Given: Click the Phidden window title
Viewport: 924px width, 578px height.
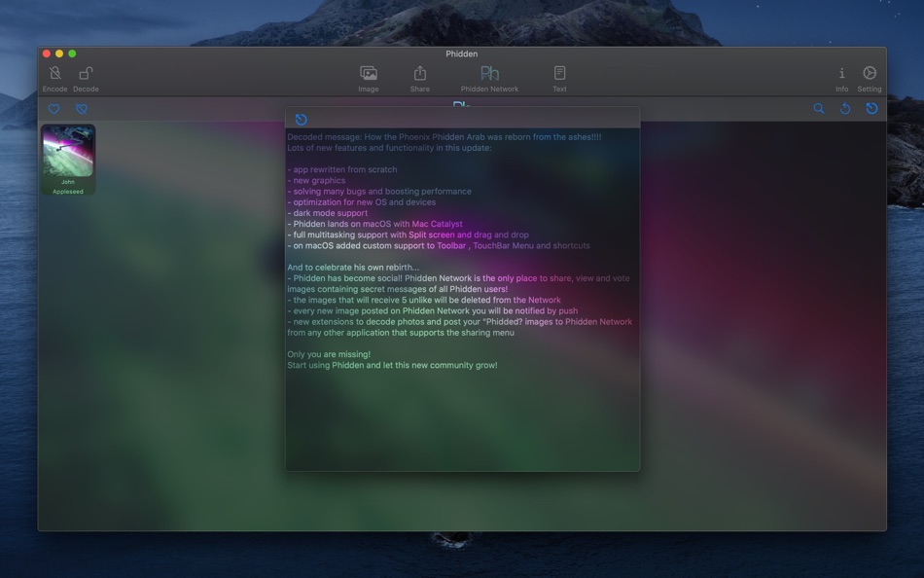Looking at the screenshot, I should click(x=461, y=54).
